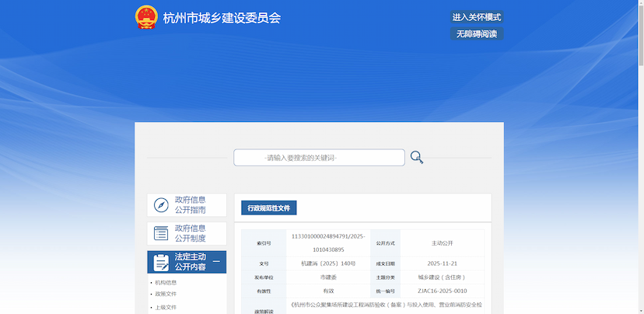644x314 pixels.
Task: Open the 政策文件 sidebar link
Action: (166, 294)
